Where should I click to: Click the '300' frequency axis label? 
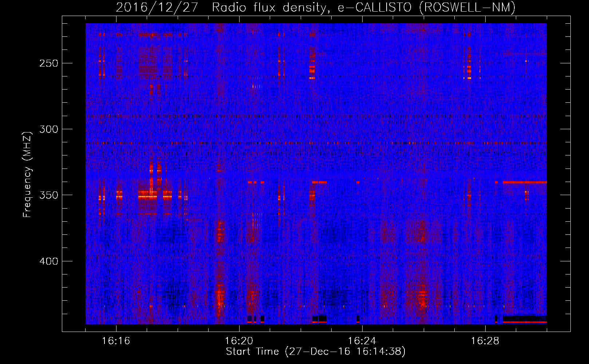(49, 129)
